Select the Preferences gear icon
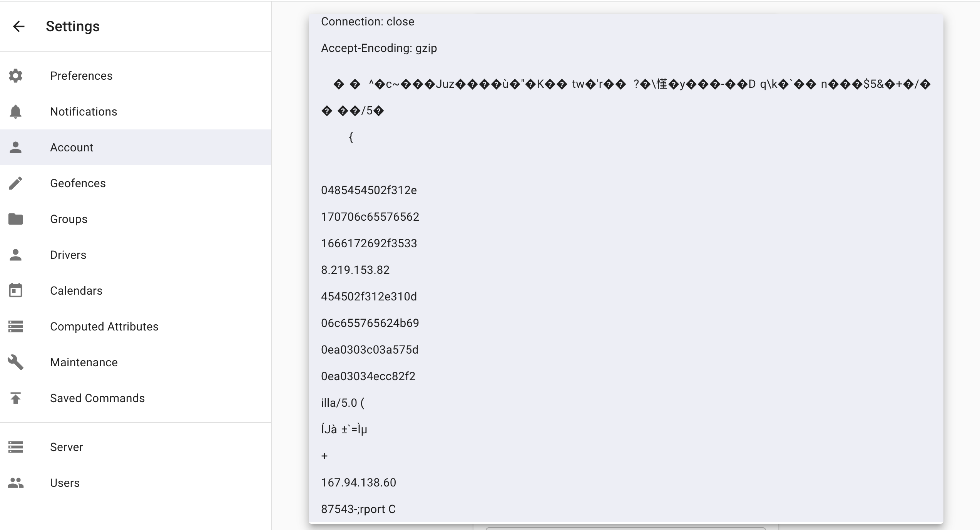Screen dimensions: 980x530 [x=16, y=75]
